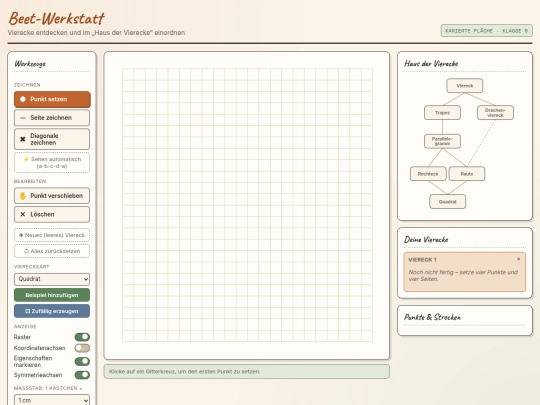
Task: Toggle the Symmetrieachsen switch
Action: point(82,375)
